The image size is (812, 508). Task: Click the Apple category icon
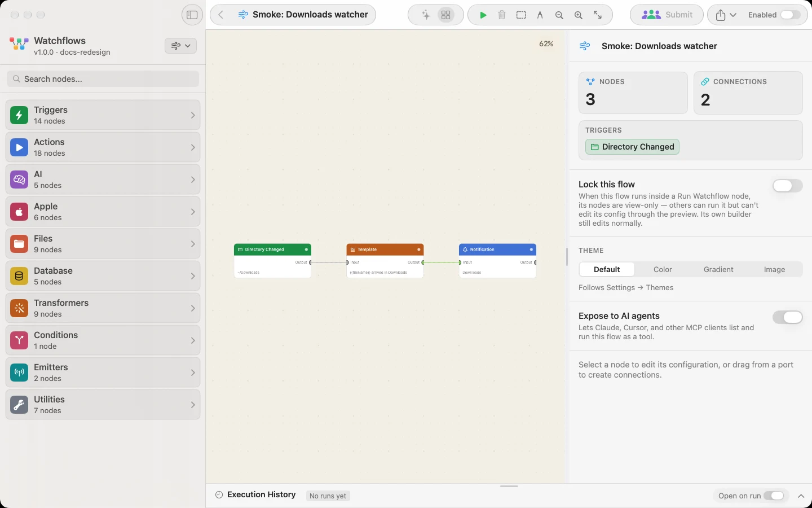(19, 212)
